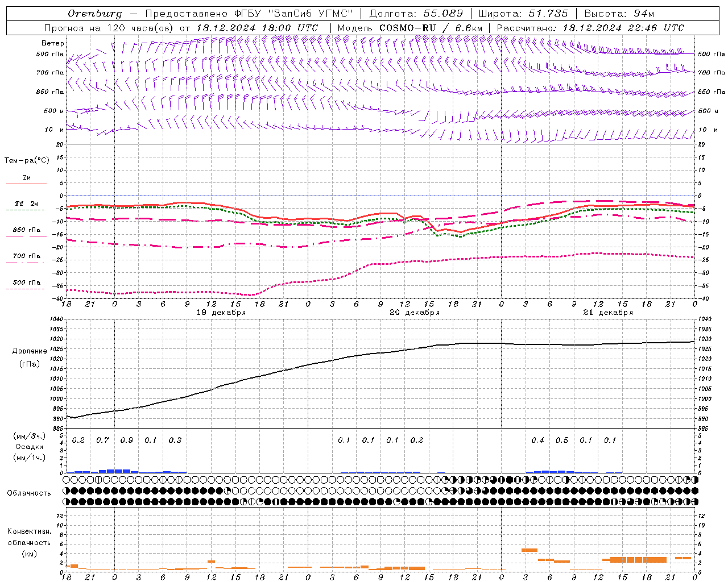Click the 'Давление' pressure panel label
Image resolution: width=728 pixels, height=582 pixels.
tap(30, 351)
